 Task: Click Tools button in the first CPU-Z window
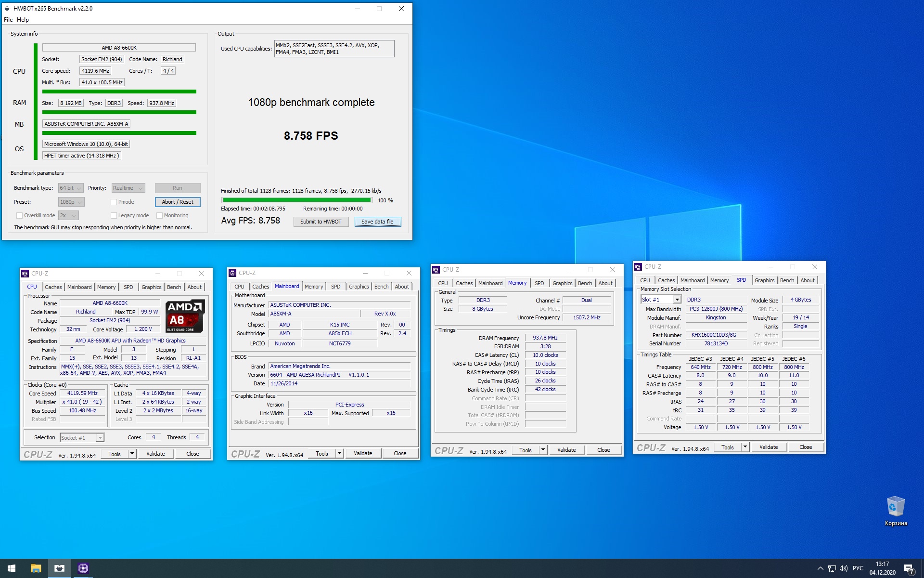point(115,454)
